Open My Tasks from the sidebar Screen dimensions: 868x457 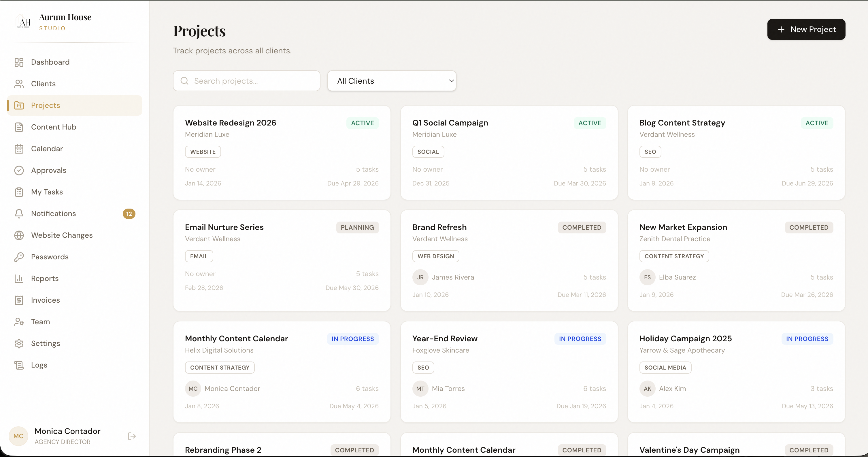coord(47,192)
